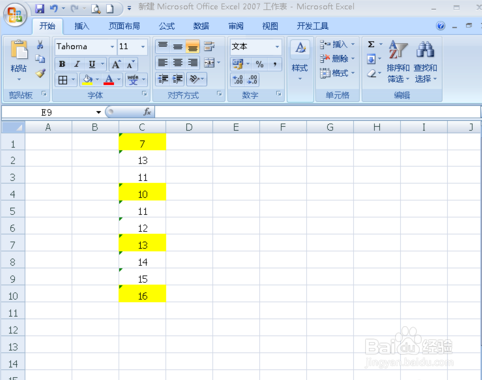Click the AutoSum sigma icon

[x=371, y=44]
